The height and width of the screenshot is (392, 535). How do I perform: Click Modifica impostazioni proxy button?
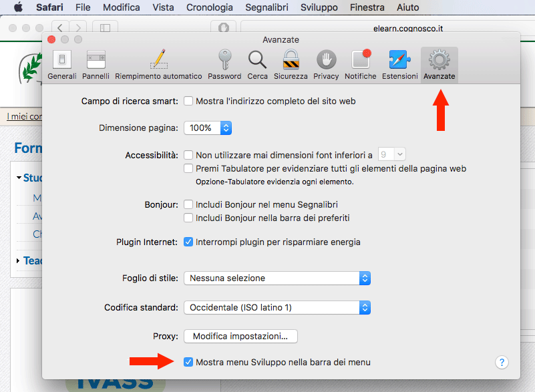240,336
